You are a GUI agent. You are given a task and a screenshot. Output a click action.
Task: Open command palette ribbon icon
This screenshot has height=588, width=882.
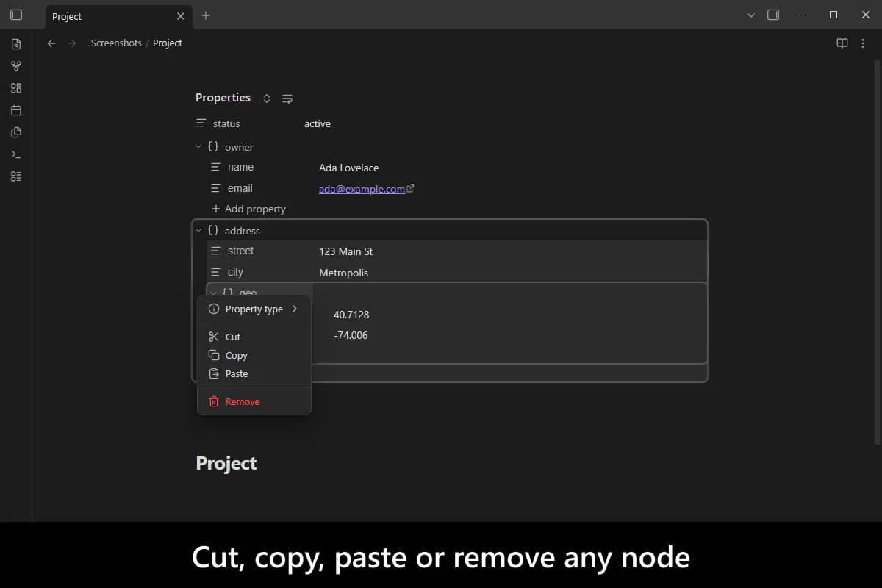pyautogui.click(x=15, y=154)
